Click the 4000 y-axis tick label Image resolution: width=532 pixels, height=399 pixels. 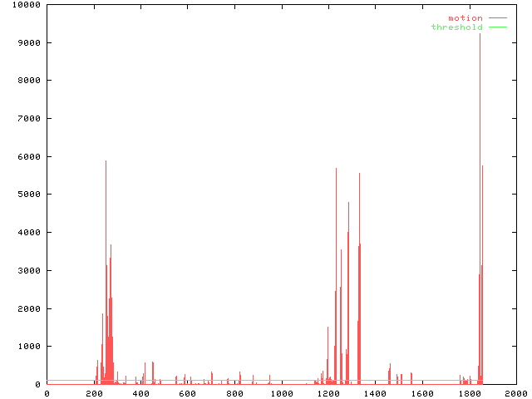[28, 233]
